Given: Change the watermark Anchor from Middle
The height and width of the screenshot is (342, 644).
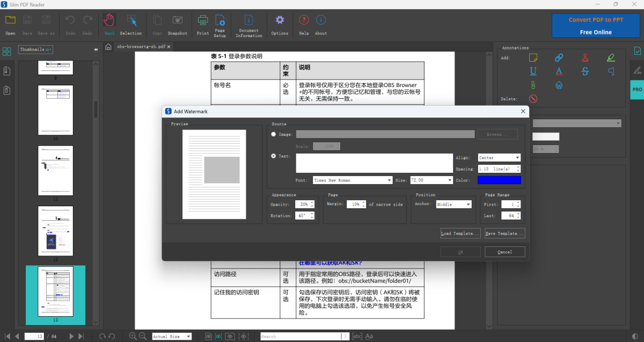Looking at the screenshot, I should [454, 204].
